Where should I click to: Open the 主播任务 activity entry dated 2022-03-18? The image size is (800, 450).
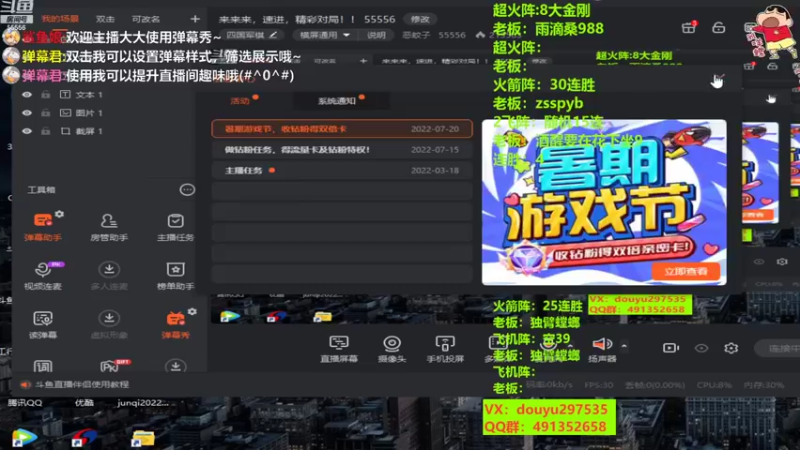tap(342, 170)
